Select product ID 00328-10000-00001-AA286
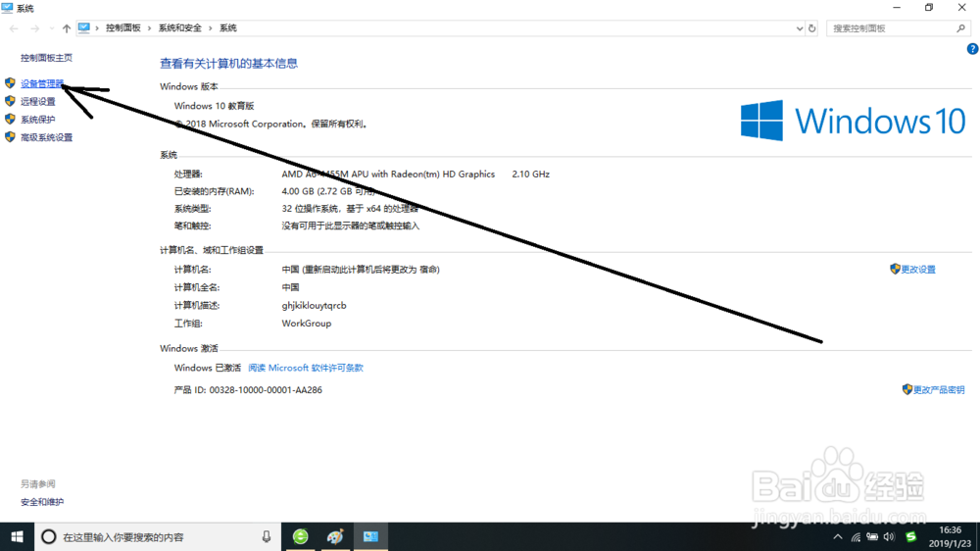The height and width of the screenshot is (551, 980). pos(266,389)
